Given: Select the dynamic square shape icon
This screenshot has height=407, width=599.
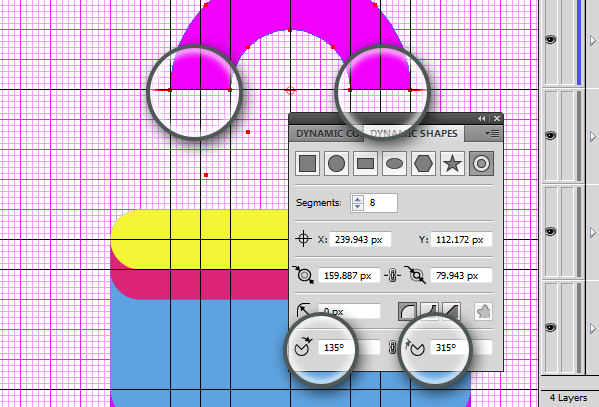Looking at the screenshot, I should tap(308, 164).
